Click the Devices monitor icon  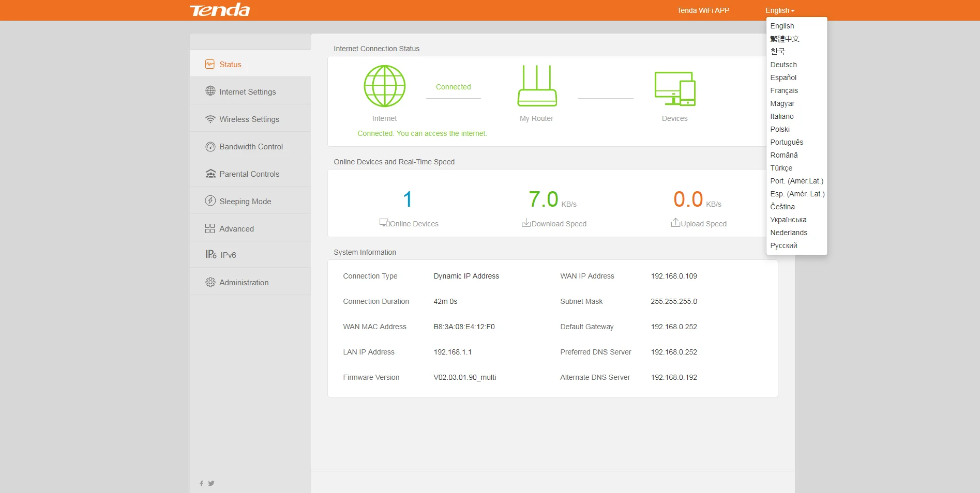pos(674,89)
